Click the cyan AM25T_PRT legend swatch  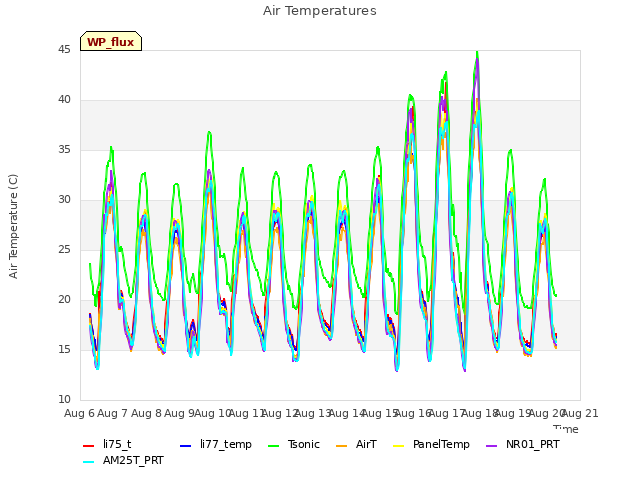pos(89,462)
